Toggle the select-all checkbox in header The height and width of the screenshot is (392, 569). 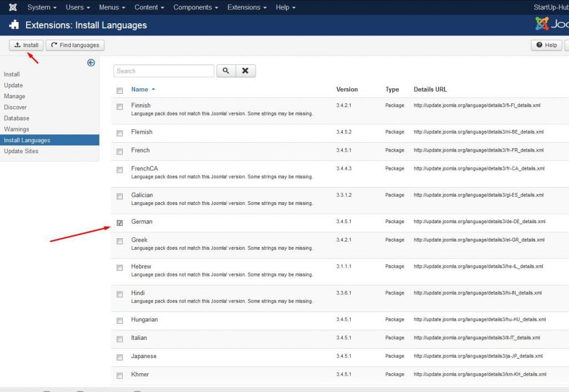click(x=119, y=91)
